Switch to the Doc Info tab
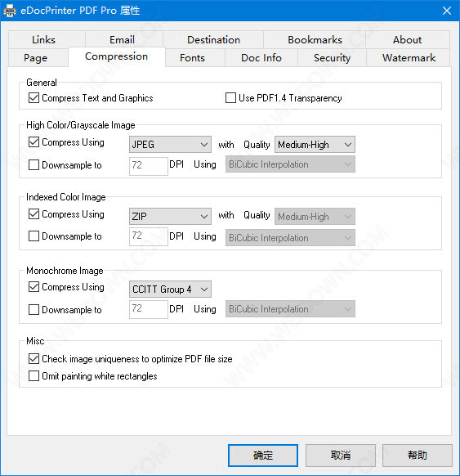 pos(261,58)
